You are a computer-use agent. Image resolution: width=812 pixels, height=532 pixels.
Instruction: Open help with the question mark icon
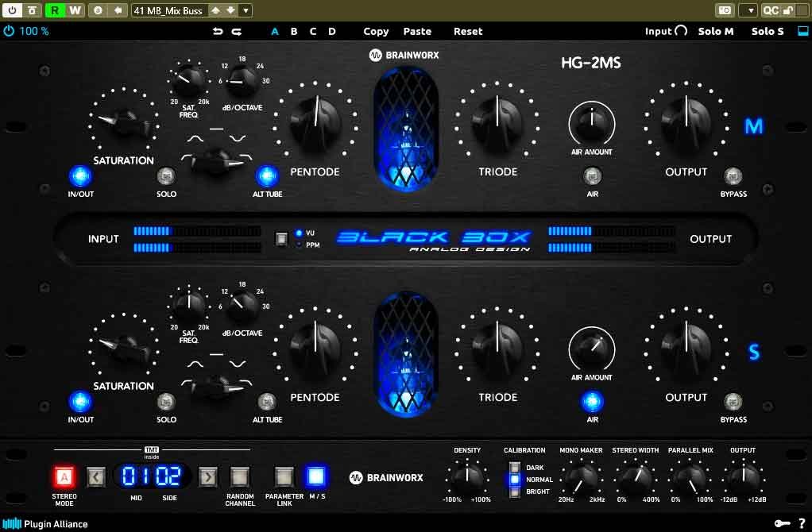tap(802, 524)
